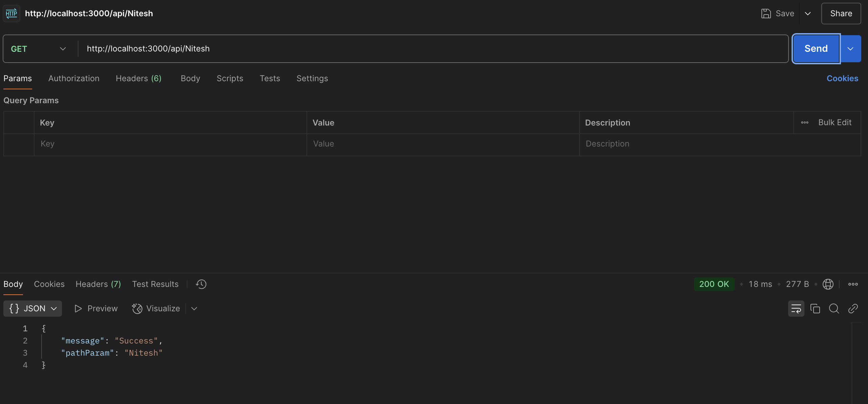
Task: Click the "Nitesh" value in response
Action: (x=143, y=353)
